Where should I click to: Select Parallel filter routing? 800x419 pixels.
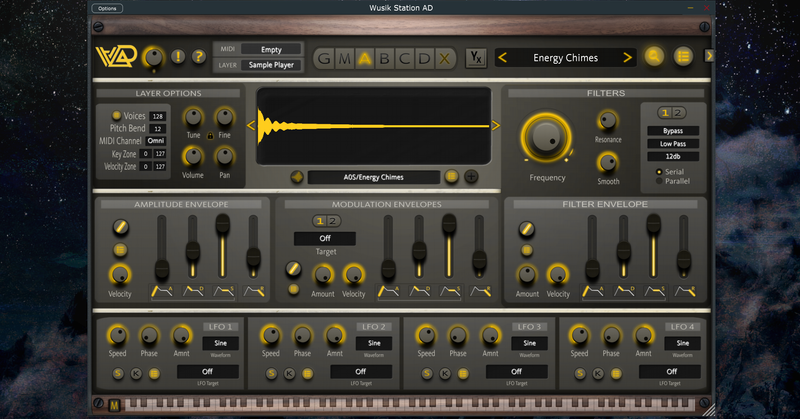click(x=659, y=181)
